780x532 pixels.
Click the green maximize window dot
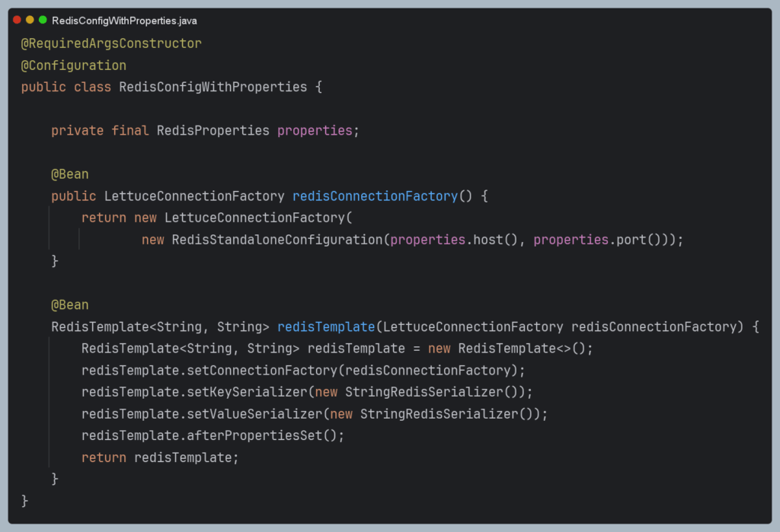(43, 20)
